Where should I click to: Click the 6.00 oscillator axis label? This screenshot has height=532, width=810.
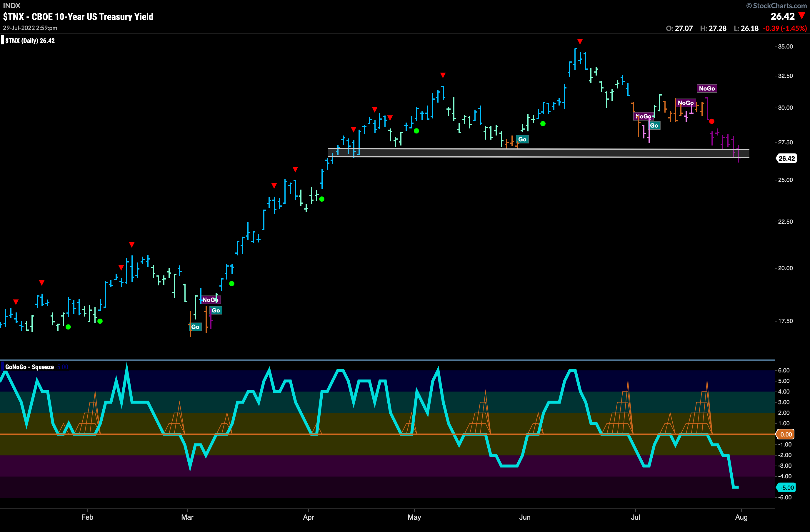tap(784, 370)
